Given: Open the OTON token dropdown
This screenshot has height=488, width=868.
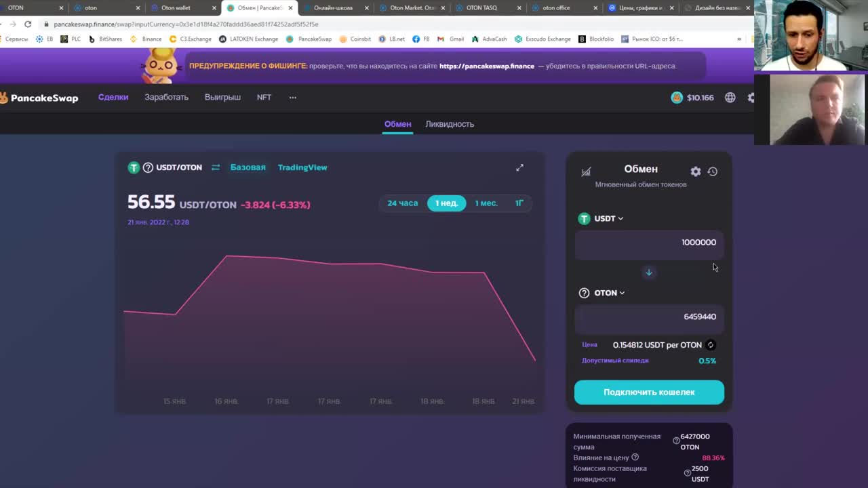Looking at the screenshot, I should (601, 293).
